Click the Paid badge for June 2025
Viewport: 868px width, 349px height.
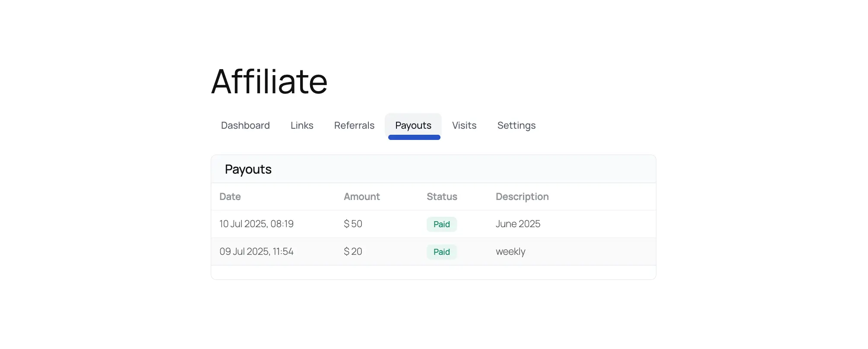(x=441, y=224)
